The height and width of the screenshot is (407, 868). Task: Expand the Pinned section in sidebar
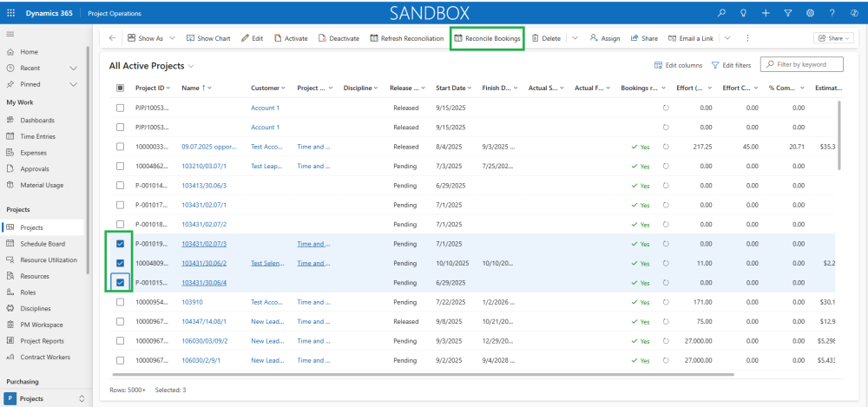[x=74, y=85]
